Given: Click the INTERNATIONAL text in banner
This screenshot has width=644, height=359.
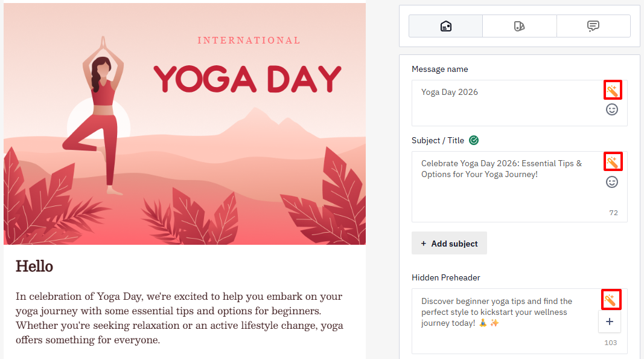Looking at the screenshot, I should [x=249, y=40].
